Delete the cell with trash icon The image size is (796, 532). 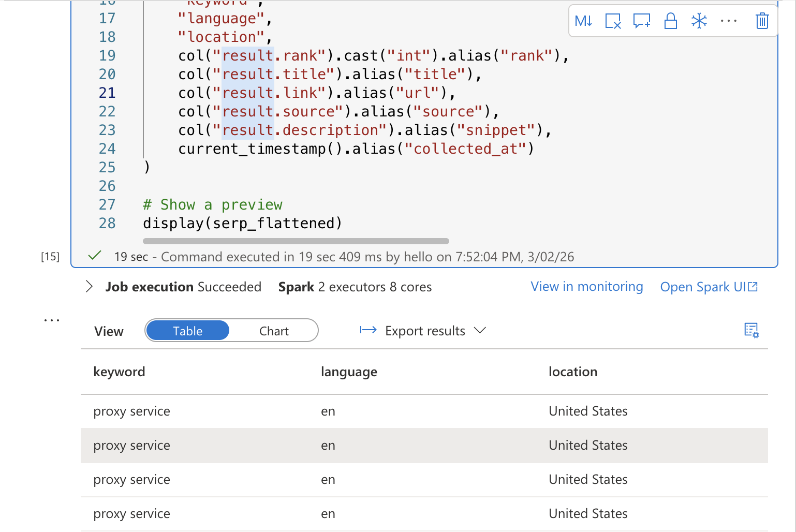point(762,21)
